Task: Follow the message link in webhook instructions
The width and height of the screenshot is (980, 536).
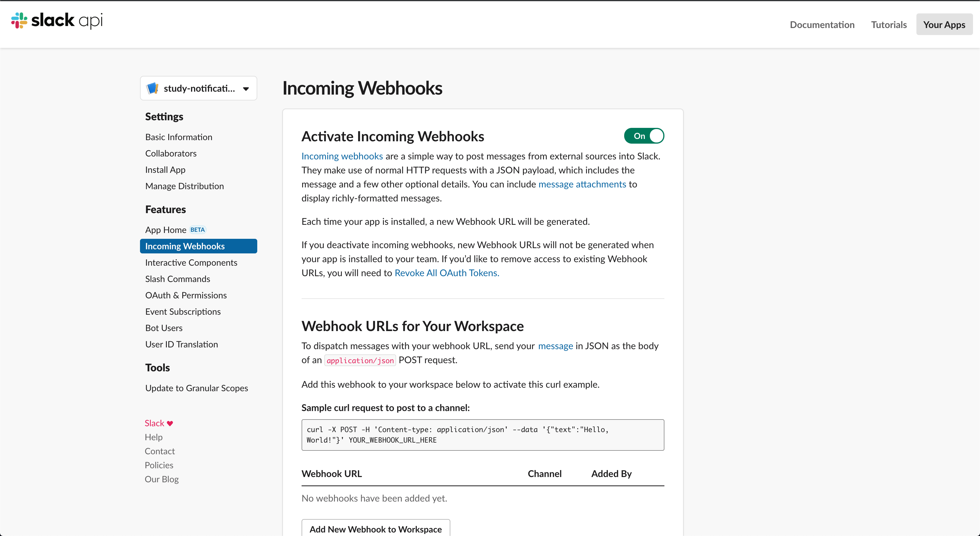Action: [555, 346]
